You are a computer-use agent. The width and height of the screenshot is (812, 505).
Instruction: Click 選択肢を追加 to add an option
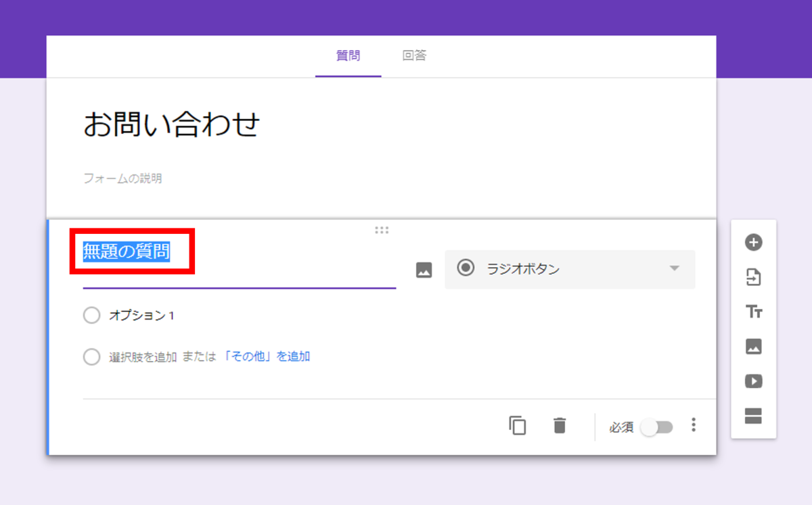143,356
